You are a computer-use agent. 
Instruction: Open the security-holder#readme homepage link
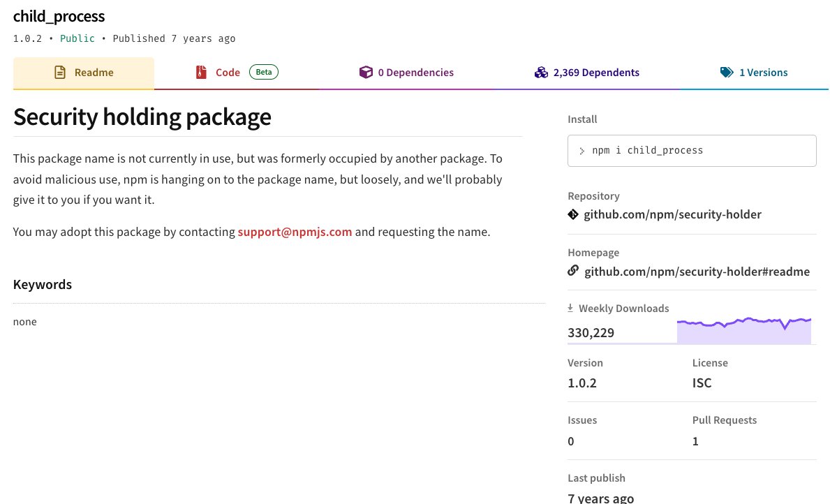click(x=697, y=272)
